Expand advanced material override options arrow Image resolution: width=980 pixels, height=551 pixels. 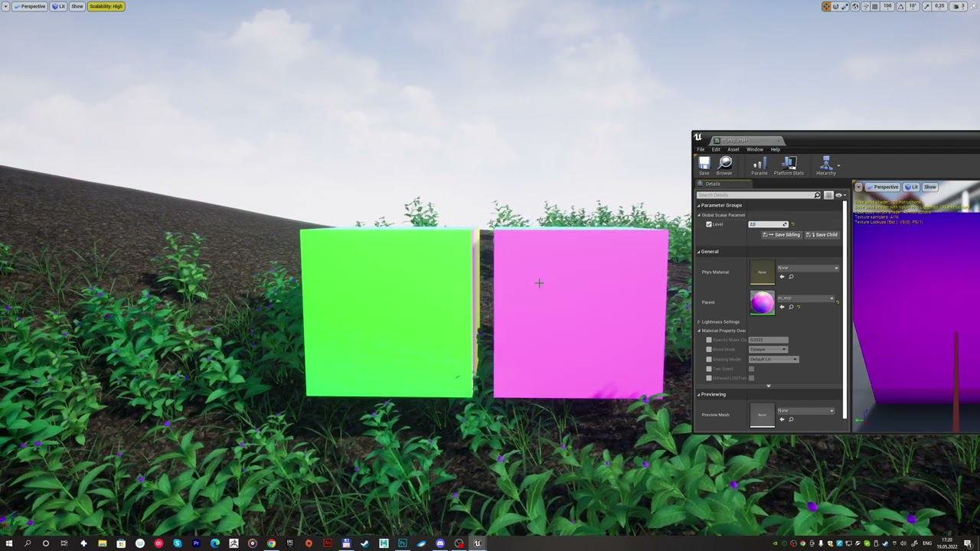pos(769,386)
